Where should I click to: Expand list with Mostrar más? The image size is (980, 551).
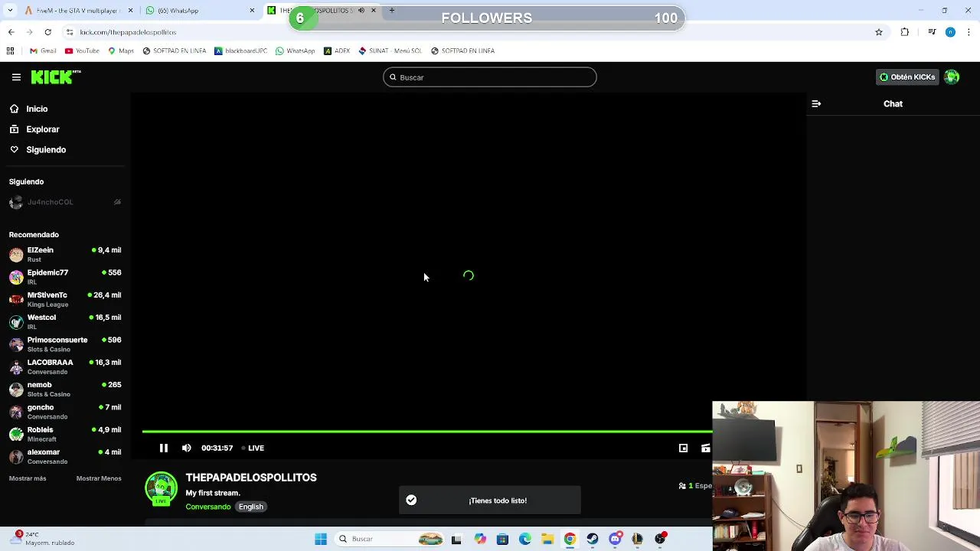[28, 478]
